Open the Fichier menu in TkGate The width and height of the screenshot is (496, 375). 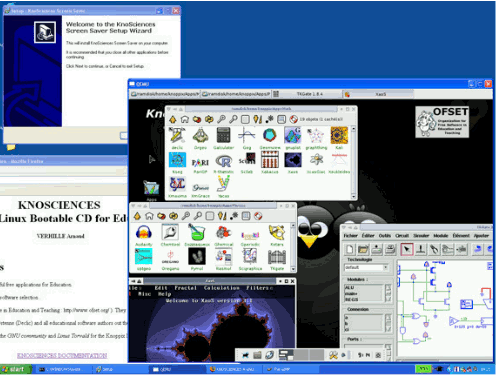tap(350, 235)
